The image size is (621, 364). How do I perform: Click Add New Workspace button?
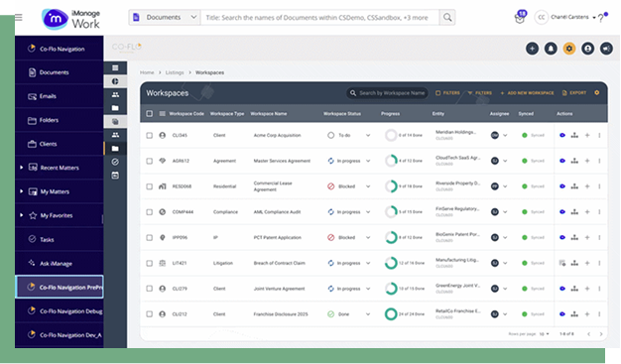[527, 92]
